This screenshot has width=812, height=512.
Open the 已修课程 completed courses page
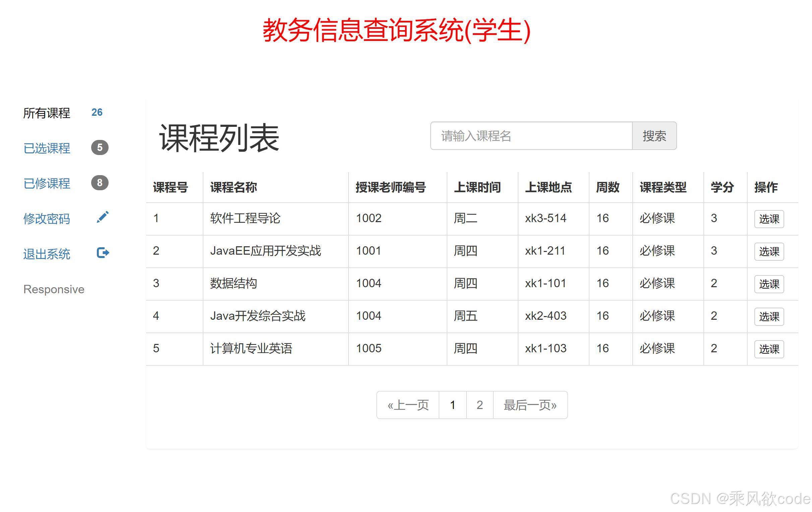point(47,184)
